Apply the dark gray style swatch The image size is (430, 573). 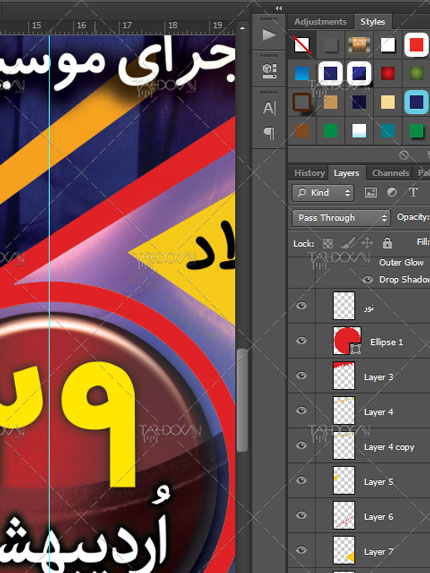coord(331,45)
